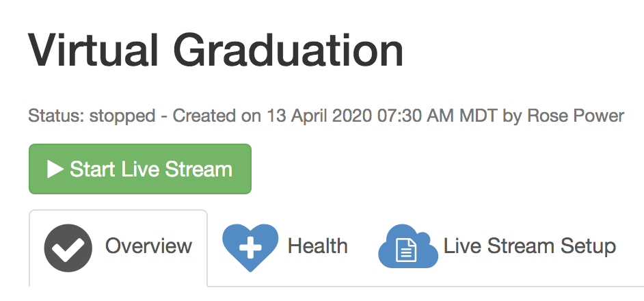Click the creator name Rose Power
644x301 pixels.
[575, 116]
